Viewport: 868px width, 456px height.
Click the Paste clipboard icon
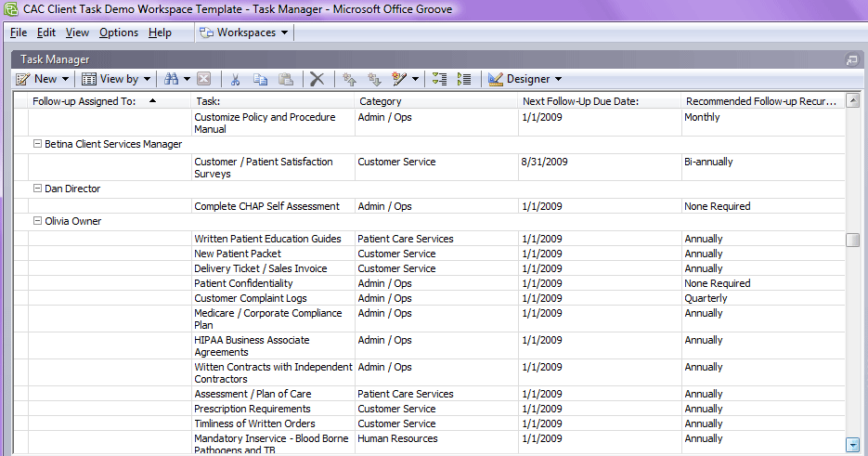[286, 79]
